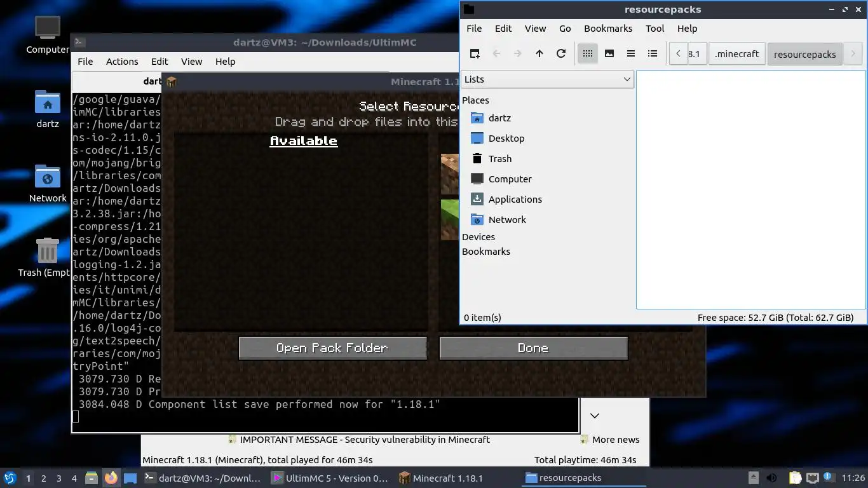
Task: Open the removable media tray icon
Action: pyautogui.click(x=753, y=478)
